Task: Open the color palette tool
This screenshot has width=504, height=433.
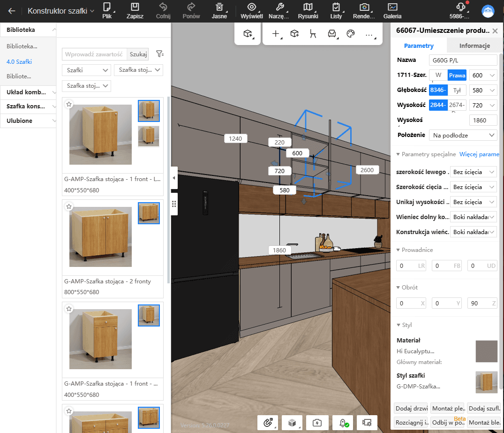Action: tap(351, 34)
